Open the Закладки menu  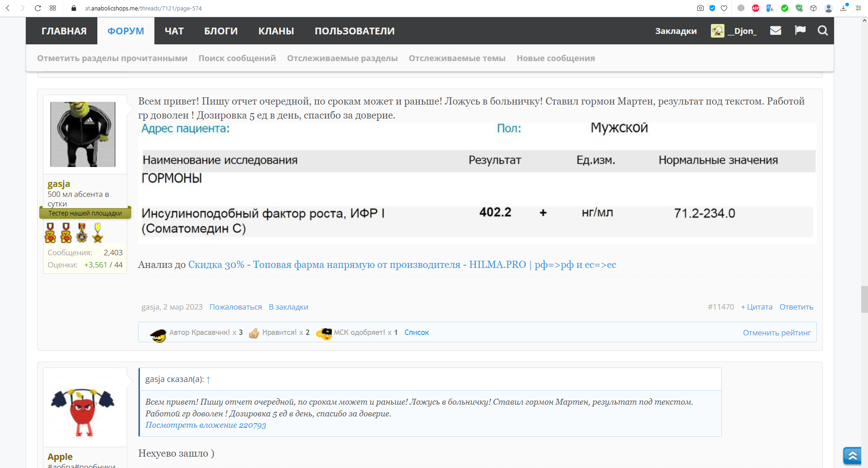[x=676, y=31]
